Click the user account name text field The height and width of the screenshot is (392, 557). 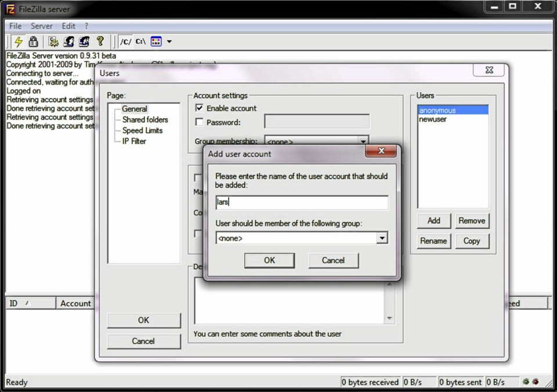point(302,202)
